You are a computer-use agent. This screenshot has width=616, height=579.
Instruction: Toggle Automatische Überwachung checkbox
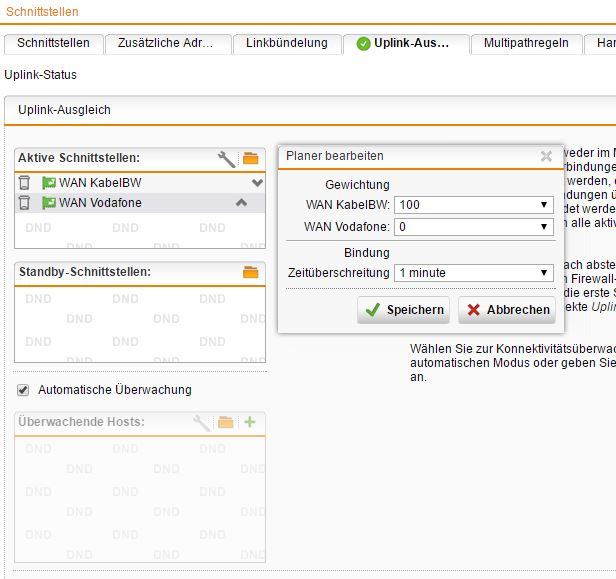pos(24,390)
